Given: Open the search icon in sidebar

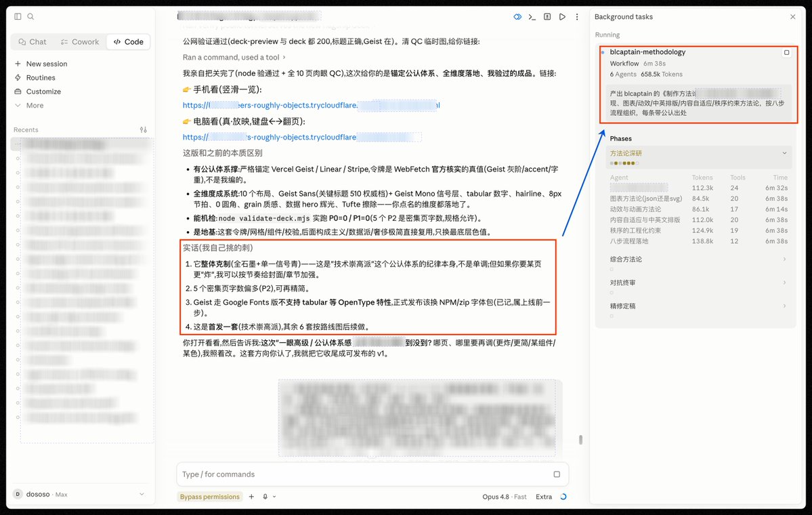Looking at the screenshot, I should pos(30,16).
